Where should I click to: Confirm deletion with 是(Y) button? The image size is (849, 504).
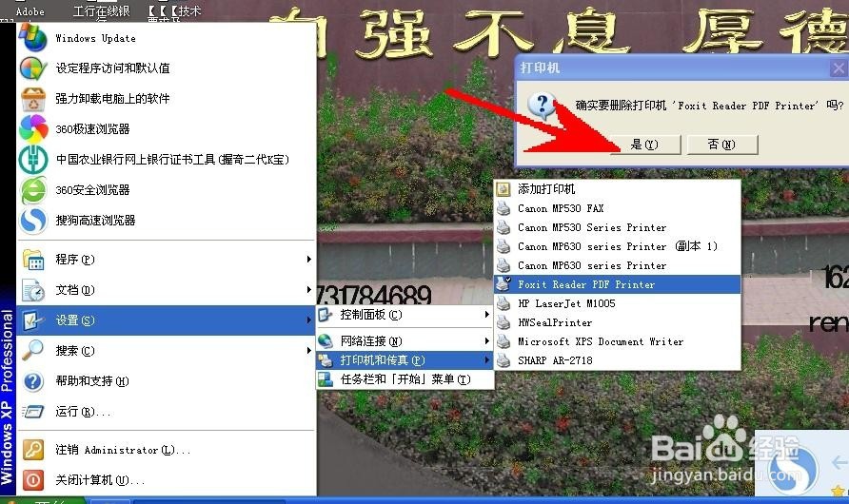[x=645, y=145]
